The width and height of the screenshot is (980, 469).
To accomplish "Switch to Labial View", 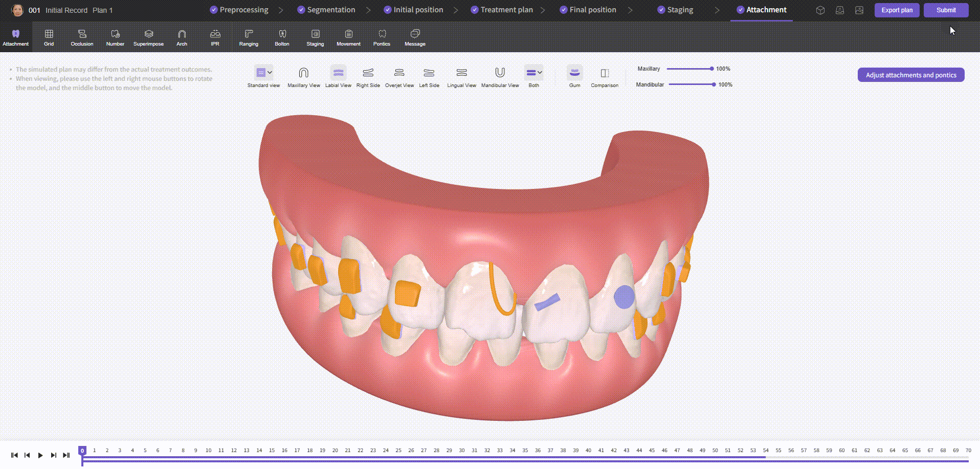I will [x=338, y=77].
